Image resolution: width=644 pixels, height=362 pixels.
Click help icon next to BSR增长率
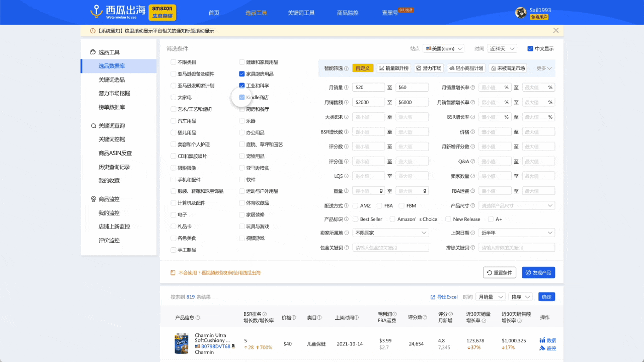[473, 117]
